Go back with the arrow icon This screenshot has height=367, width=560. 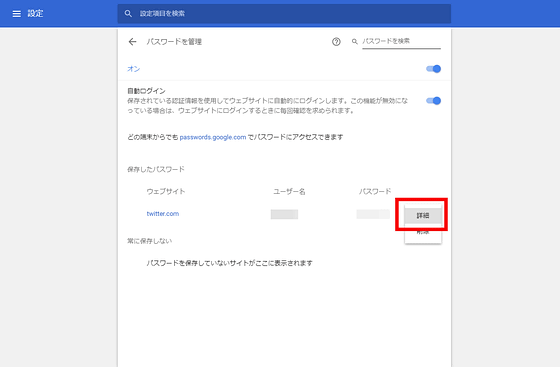pos(132,42)
